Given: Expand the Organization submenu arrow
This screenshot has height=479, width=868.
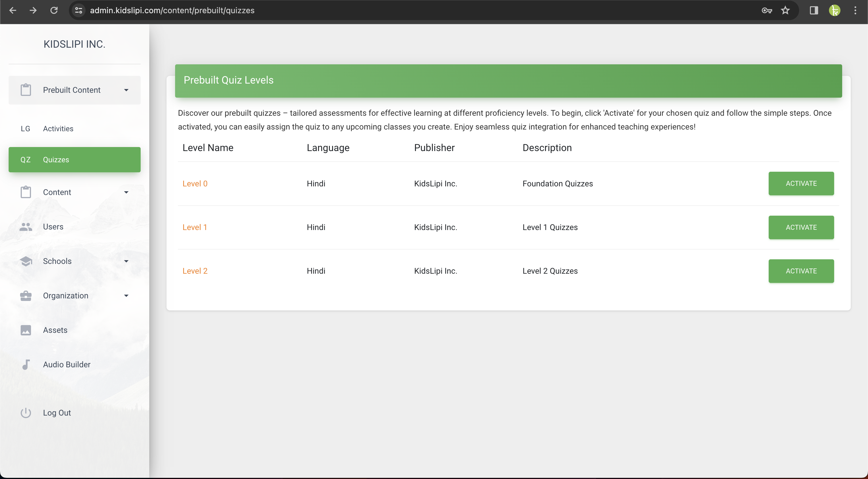Looking at the screenshot, I should (x=126, y=295).
